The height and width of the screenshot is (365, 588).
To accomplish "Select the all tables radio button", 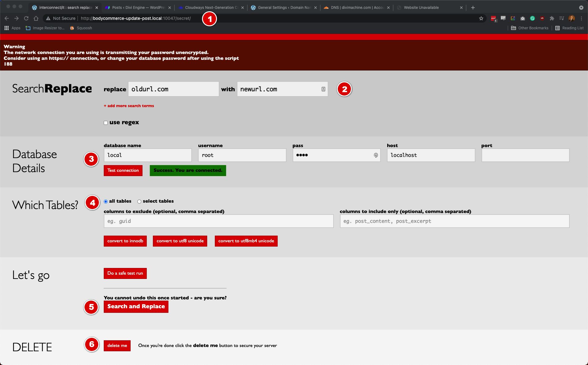I will click(106, 201).
